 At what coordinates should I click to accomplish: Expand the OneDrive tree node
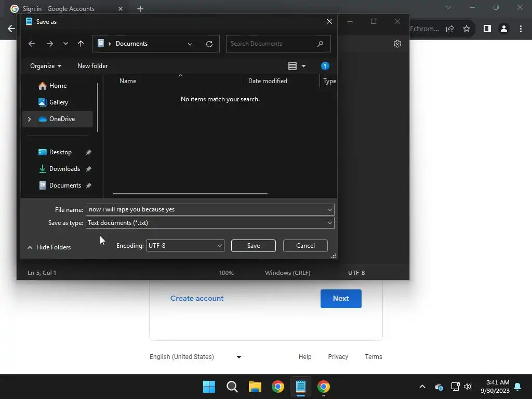pos(29,119)
